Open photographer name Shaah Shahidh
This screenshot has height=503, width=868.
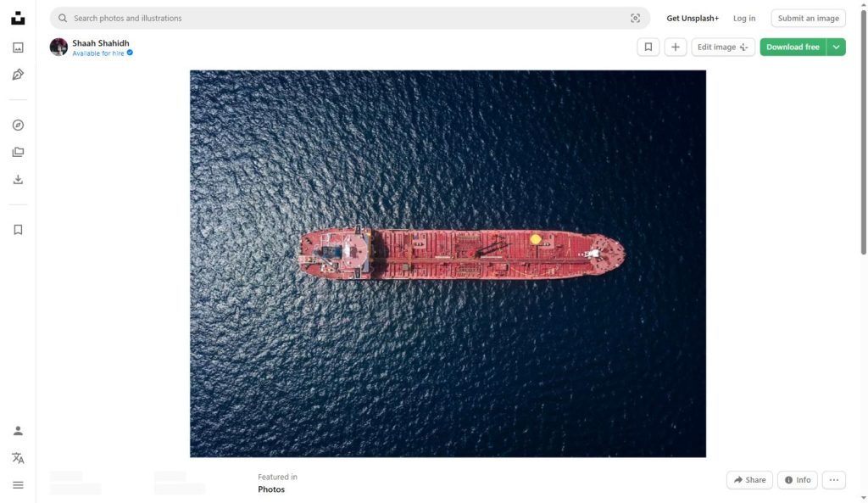[101, 43]
